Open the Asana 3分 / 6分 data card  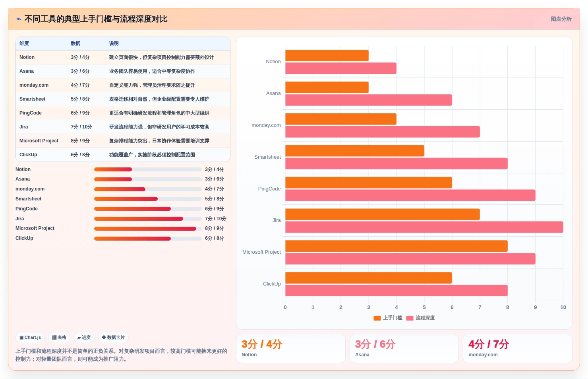coord(404,348)
